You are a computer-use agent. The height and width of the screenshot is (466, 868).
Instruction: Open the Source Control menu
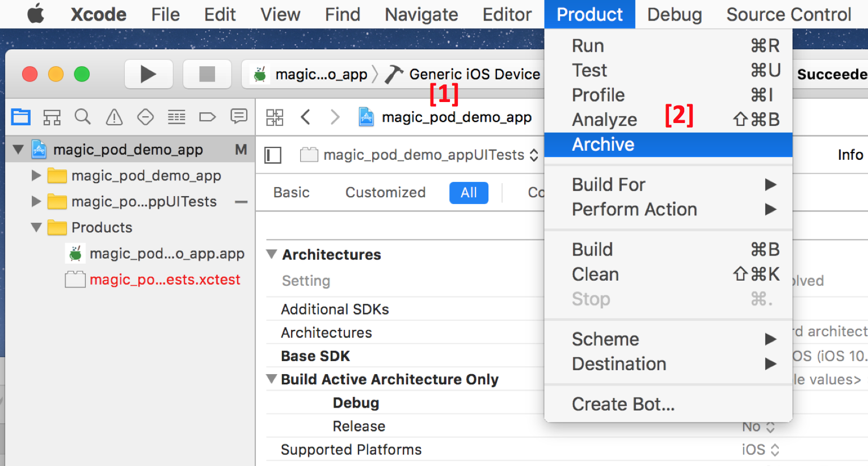coord(789,14)
